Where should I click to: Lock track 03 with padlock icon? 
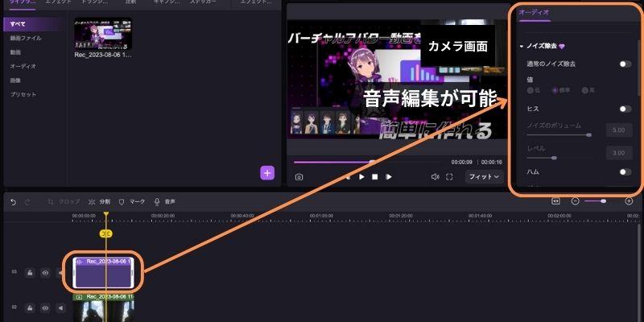coord(30,272)
